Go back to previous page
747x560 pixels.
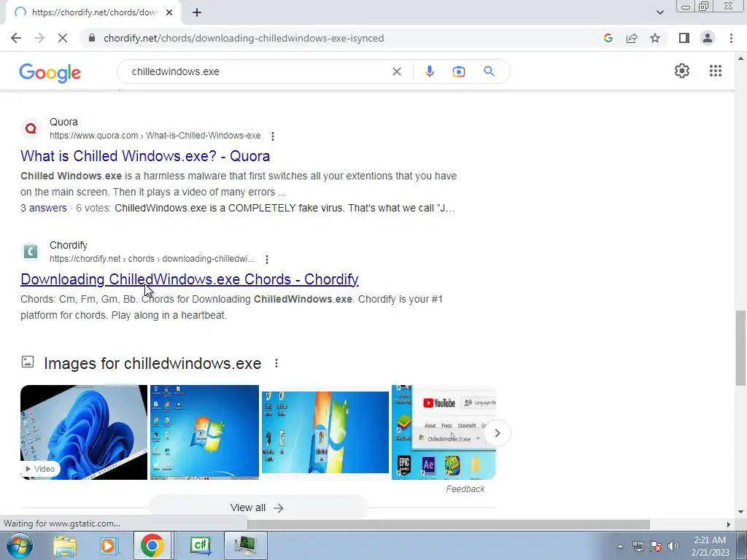[16, 38]
